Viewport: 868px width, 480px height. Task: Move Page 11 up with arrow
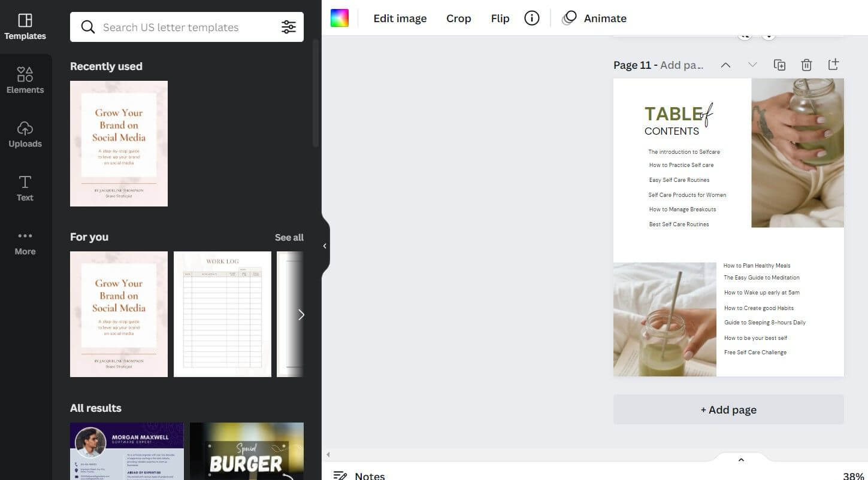pos(725,65)
